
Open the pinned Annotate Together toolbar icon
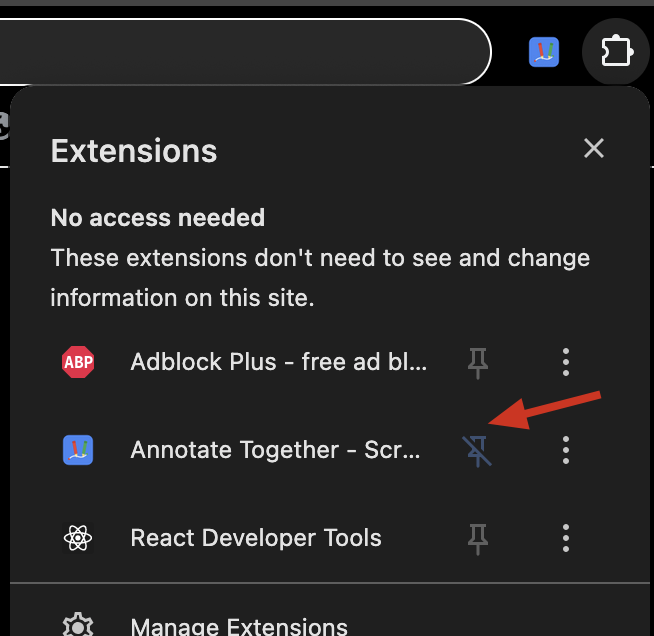[544, 52]
